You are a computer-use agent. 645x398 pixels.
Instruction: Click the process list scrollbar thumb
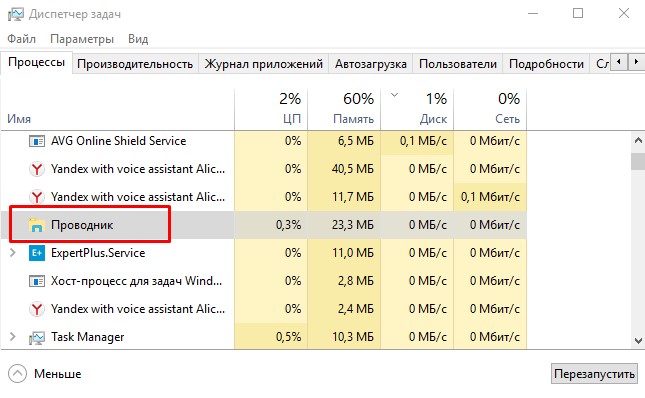coord(638,161)
